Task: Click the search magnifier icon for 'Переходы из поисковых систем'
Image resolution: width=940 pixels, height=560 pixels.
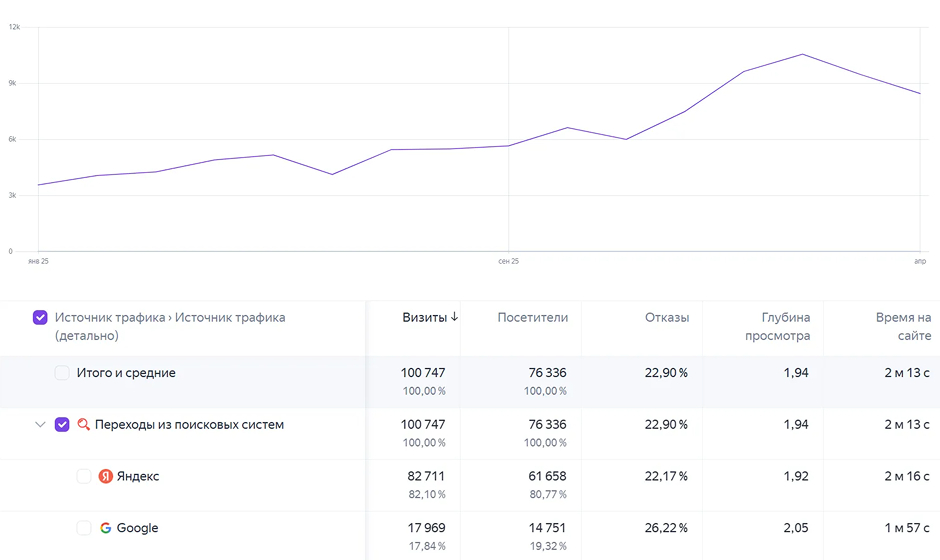Action: (84, 424)
